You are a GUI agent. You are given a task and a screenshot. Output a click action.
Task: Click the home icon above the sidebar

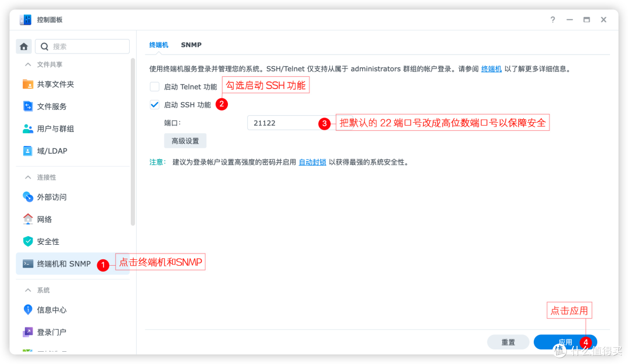click(23, 45)
